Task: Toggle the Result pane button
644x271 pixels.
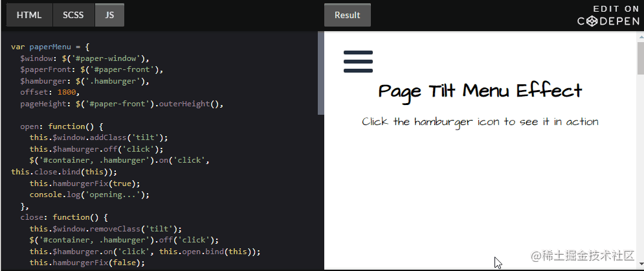Action: pos(348,15)
